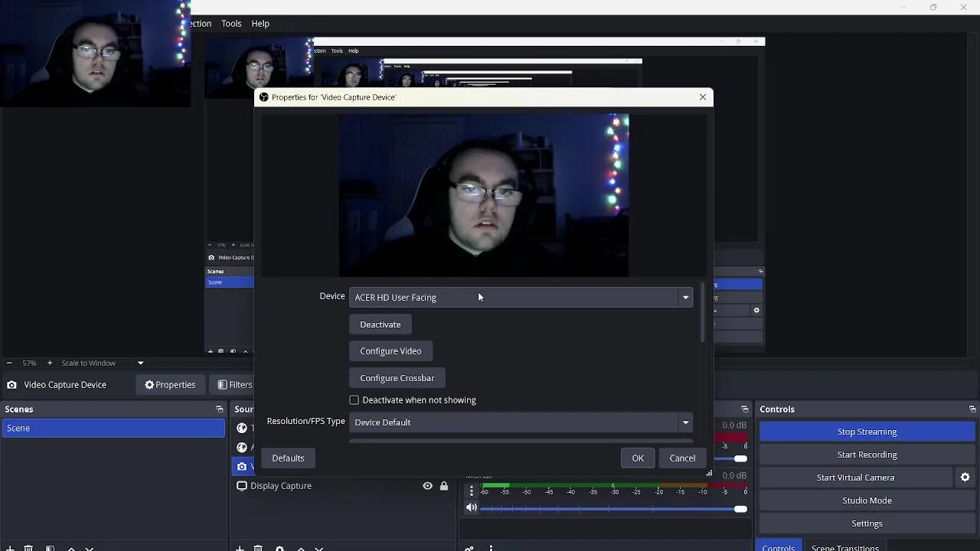The height and width of the screenshot is (551, 980).
Task: Open the Help menu
Action: 260,24
